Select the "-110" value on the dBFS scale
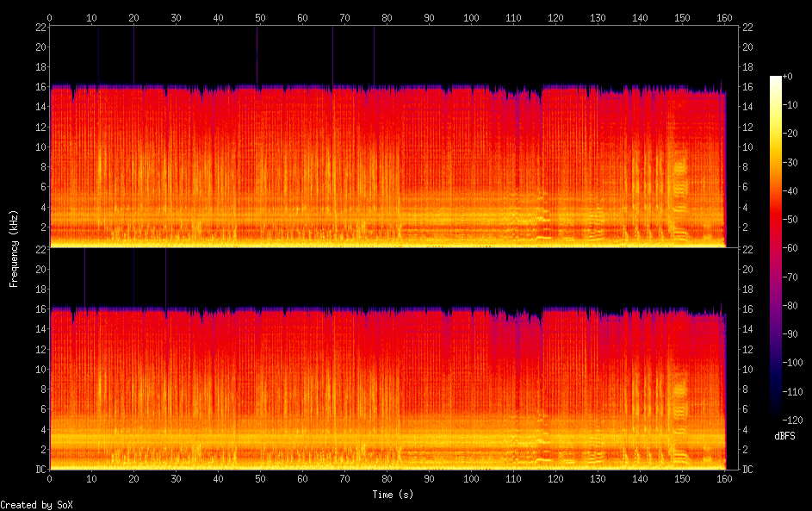 [x=792, y=391]
